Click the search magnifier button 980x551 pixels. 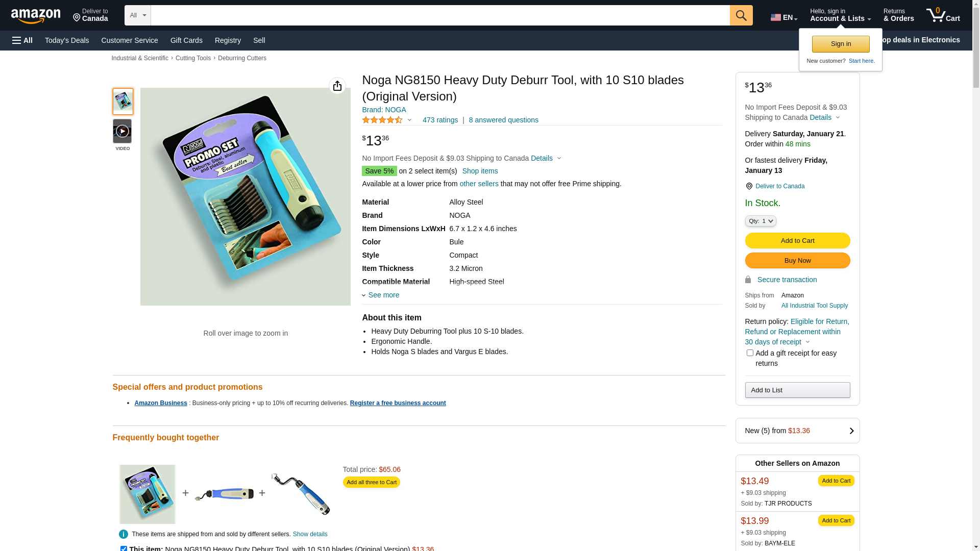point(741,15)
